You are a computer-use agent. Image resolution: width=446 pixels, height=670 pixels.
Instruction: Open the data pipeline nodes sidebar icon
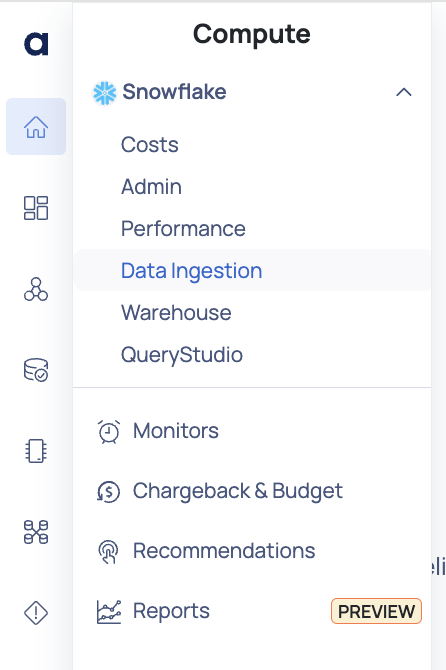pos(36,532)
